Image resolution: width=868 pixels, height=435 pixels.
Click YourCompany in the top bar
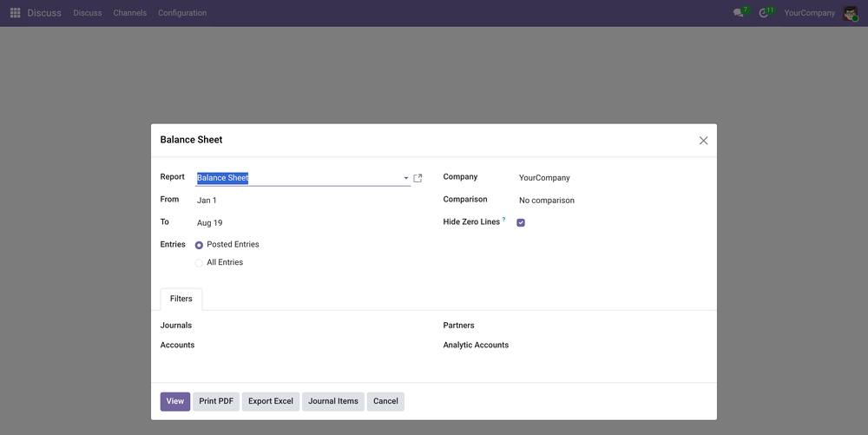click(x=809, y=13)
